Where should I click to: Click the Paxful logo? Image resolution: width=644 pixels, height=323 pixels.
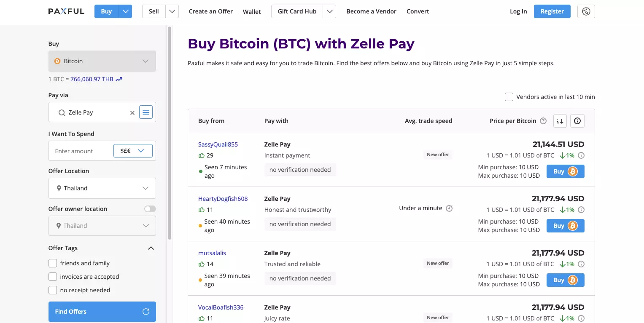click(66, 11)
